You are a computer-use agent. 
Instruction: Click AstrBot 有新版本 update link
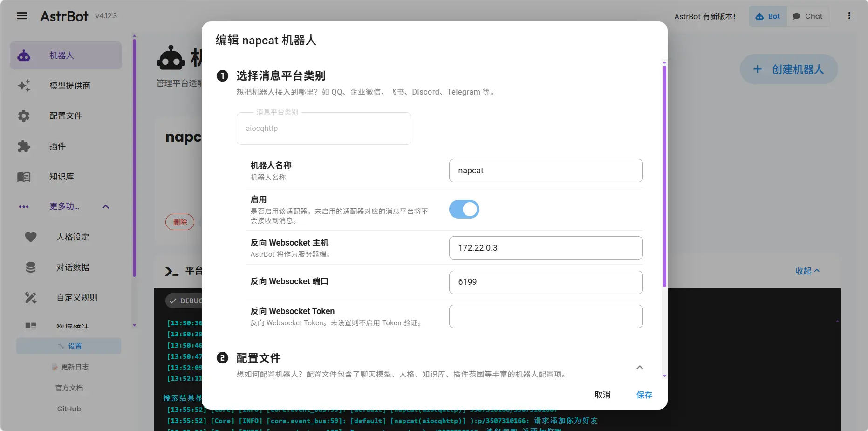point(705,16)
